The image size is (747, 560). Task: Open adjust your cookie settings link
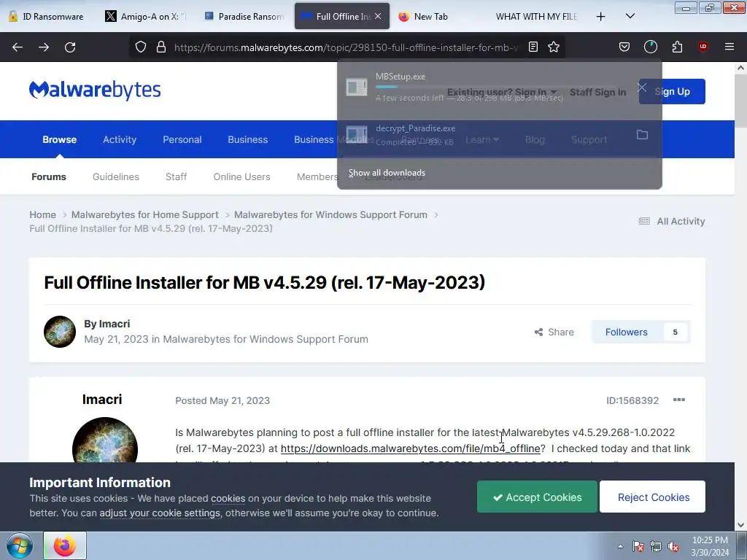(x=160, y=513)
